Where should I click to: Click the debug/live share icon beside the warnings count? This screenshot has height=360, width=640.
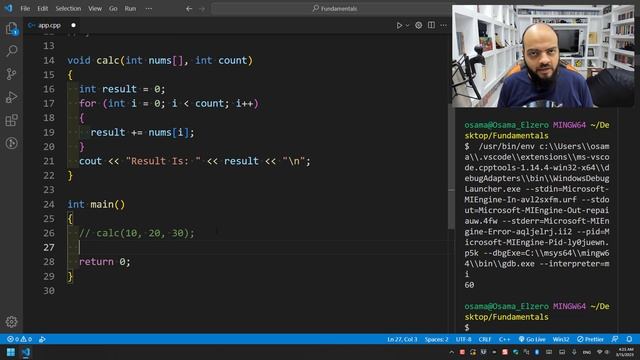(42, 339)
